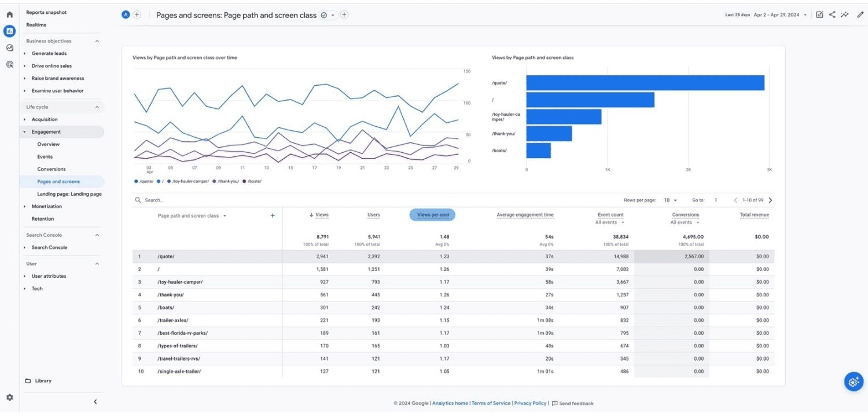Open the date range dropdown
This screenshot has height=418, width=868.
[780, 15]
